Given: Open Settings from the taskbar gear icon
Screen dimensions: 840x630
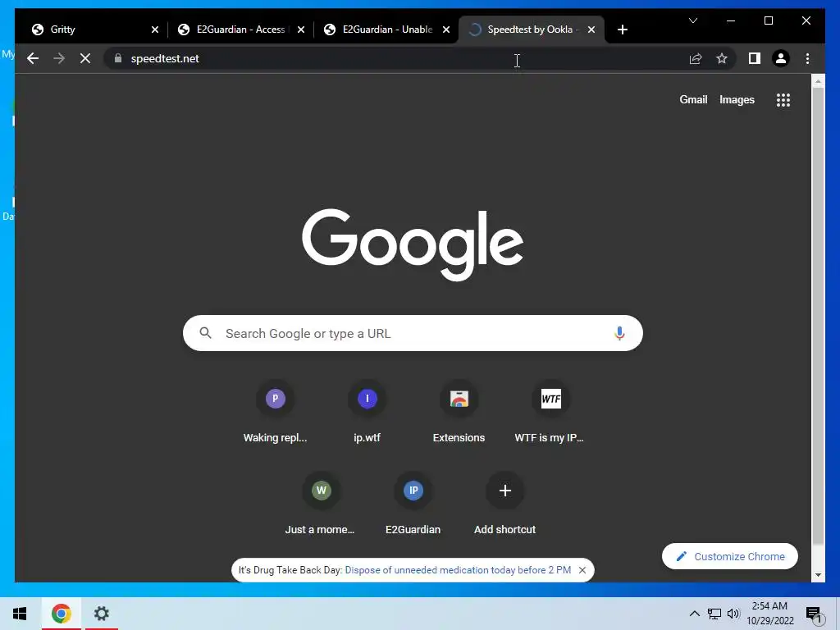Looking at the screenshot, I should (101, 614).
